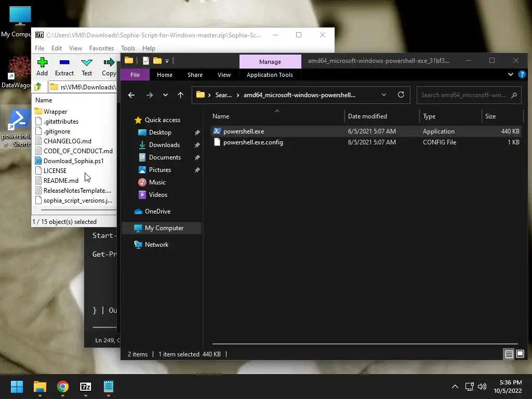This screenshot has width=532, height=399.
Task: Select sophia_script_versions file in 7-Zip
Action: click(x=74, y=200)
